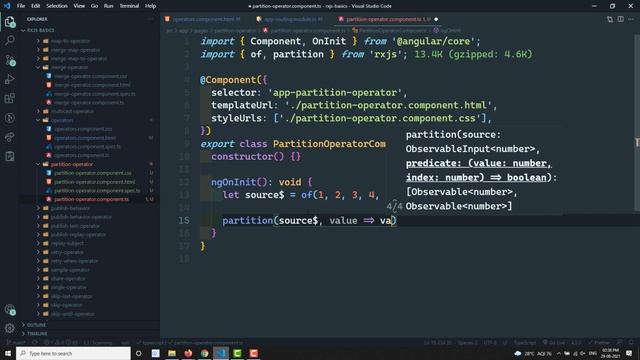640x360 pixels.
Task: Open the Run and Debug view
Action: (10, 79)
